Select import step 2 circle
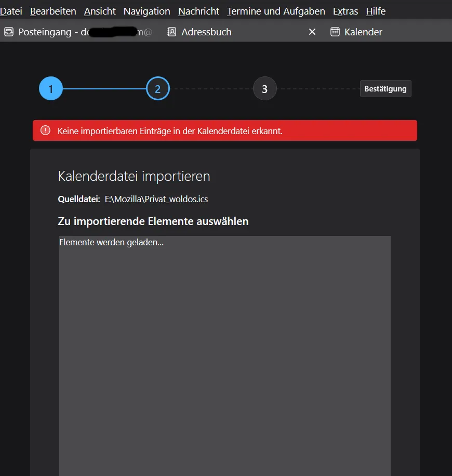452x476 pixels. point(158,89)
